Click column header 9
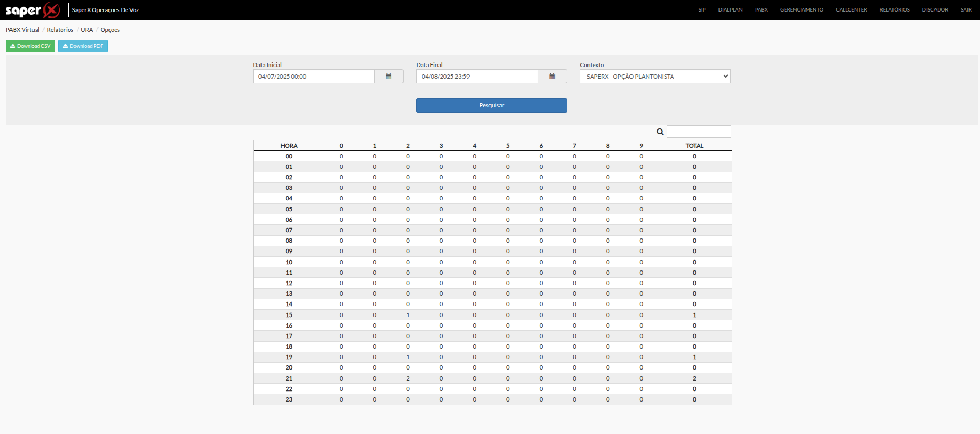Screen dimensions: 980x434 click(641, 146)
